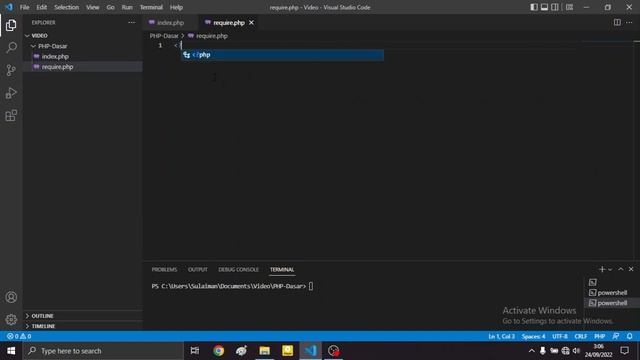Open Explorer Views and More Actions ellipsis

click(x=131, y=22)
